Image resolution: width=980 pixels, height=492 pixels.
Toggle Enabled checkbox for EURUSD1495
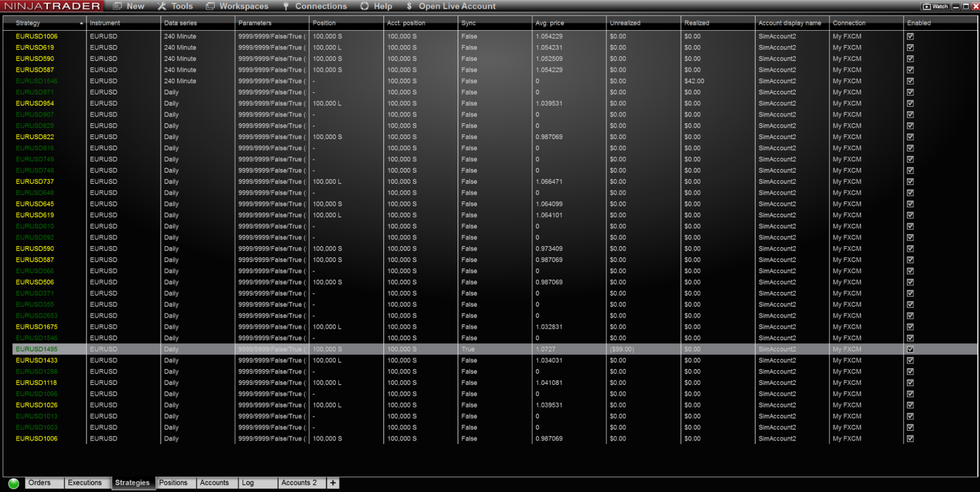tap(910, 350)
